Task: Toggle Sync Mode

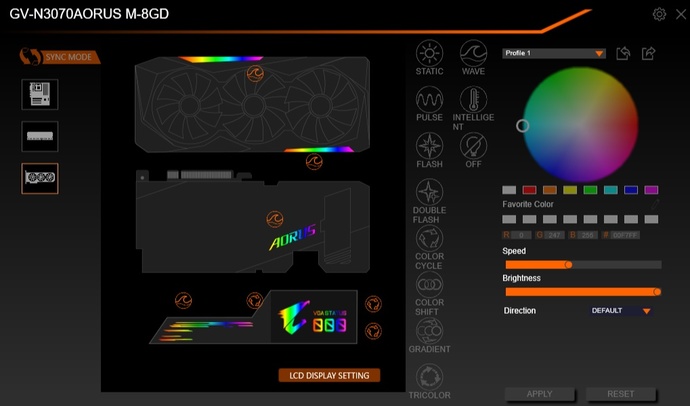Action: click(60, 57)
